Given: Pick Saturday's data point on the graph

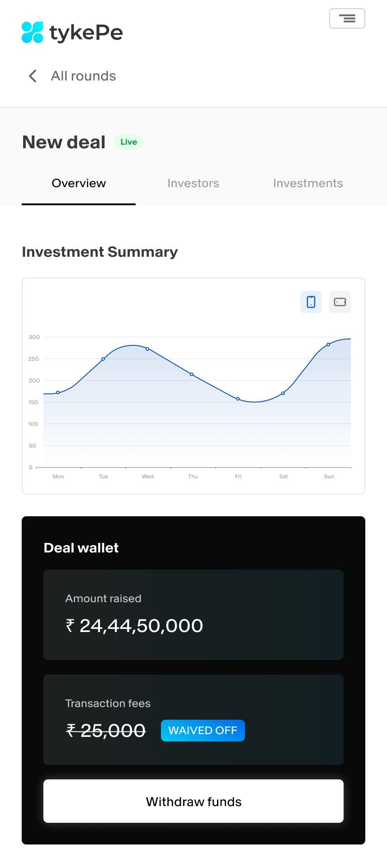Looking at the screenshot, I should click(283, 393).
